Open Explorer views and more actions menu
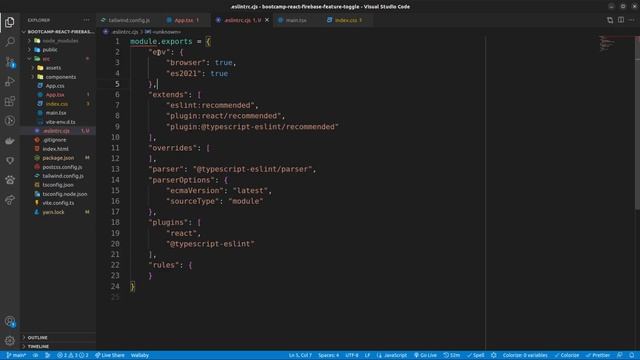This screenshot has width=640, height=360. point(86,20)
